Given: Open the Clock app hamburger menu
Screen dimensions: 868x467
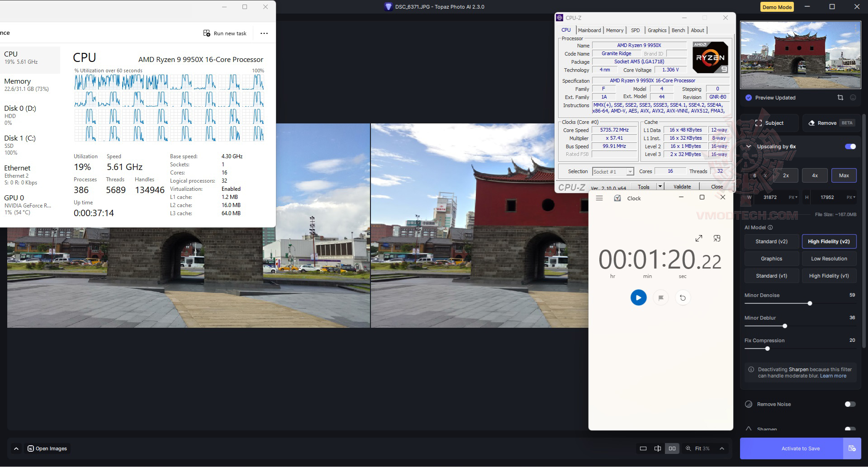Looking at the screenshot, I should [x=599, y=198].
